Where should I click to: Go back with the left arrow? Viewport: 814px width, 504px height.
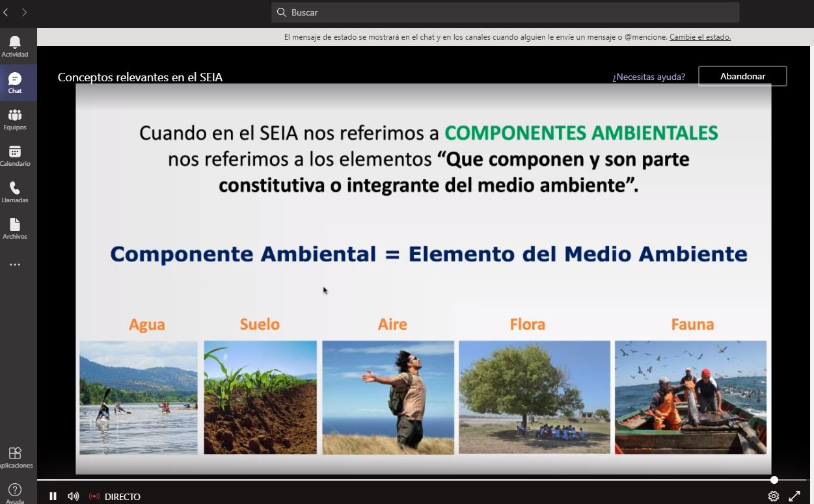coord(6,12)
